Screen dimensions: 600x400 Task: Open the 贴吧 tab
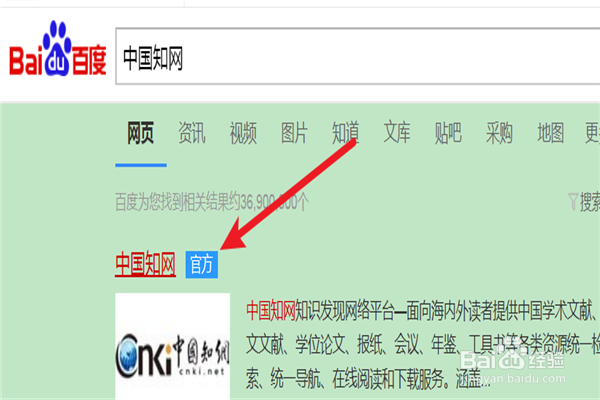click(448, 133)
